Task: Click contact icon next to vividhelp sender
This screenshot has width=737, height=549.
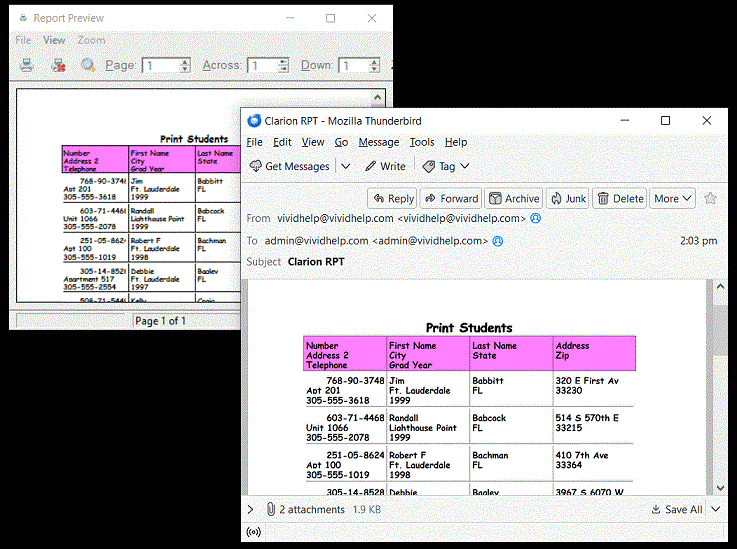Action: [535, 219]
